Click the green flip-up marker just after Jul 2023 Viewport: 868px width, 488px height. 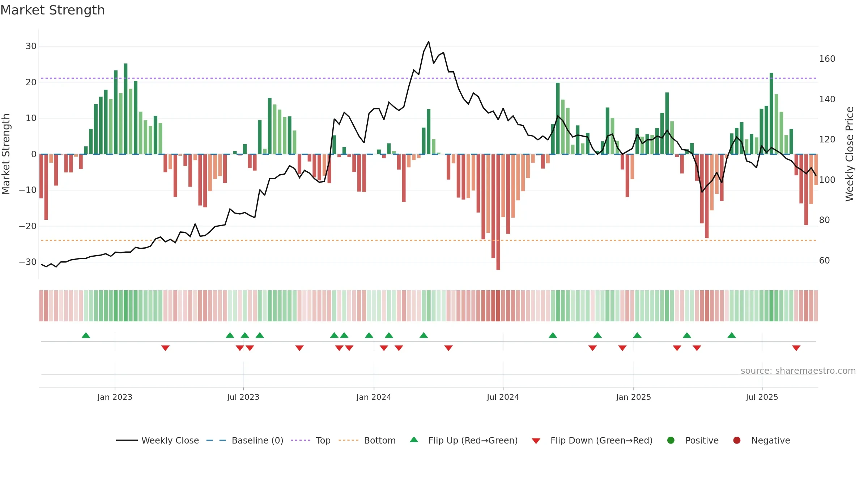(x=245, y=335)
